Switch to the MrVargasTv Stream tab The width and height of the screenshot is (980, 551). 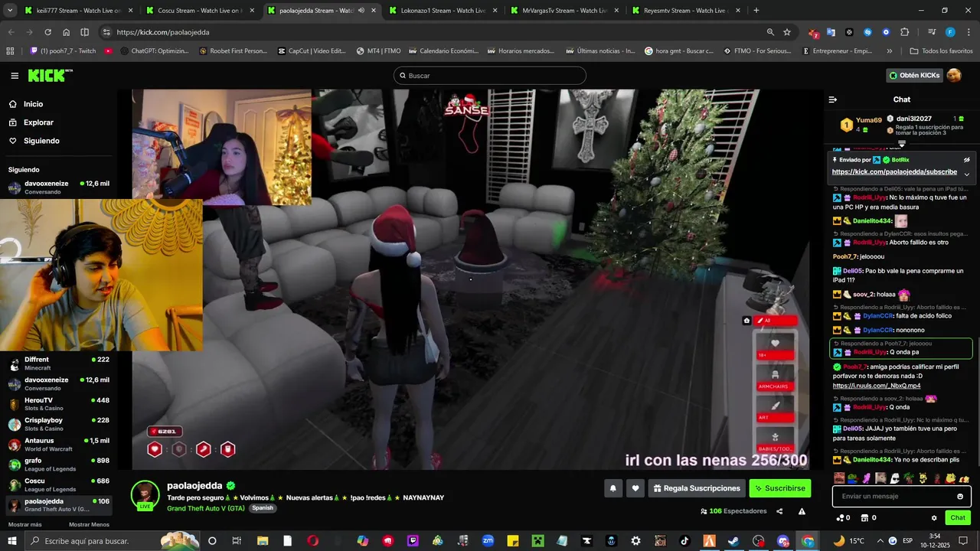(563, 11)
